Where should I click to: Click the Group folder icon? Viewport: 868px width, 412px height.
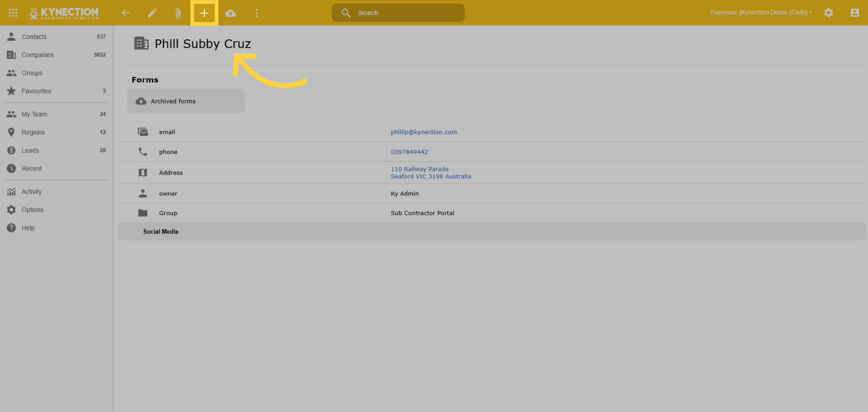[x=143, y=213]
